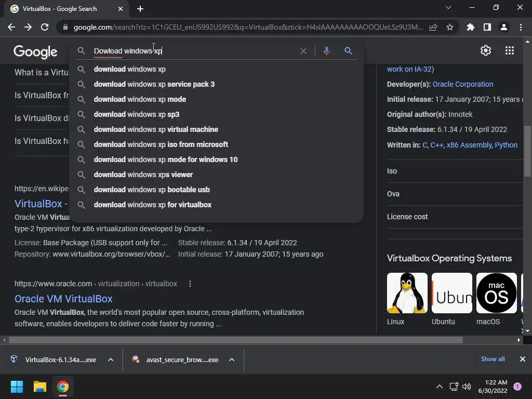The image size is (532, 399).
Task: Select suggestion 'download windows xp mode'
Action: coord(217,99)
